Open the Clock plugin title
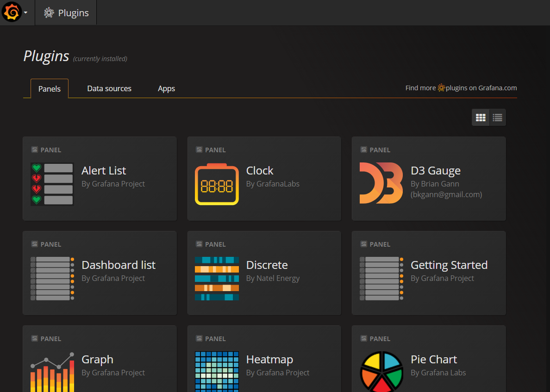 [260, 170]
